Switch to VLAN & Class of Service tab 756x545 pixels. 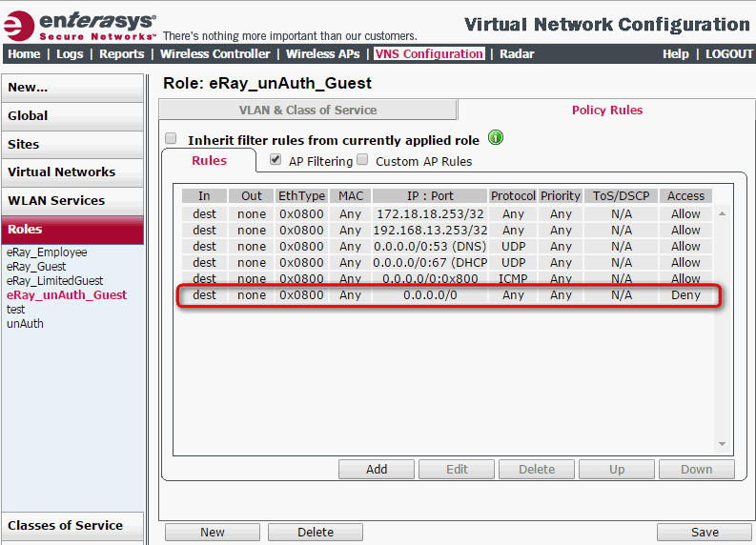(308, 110)
